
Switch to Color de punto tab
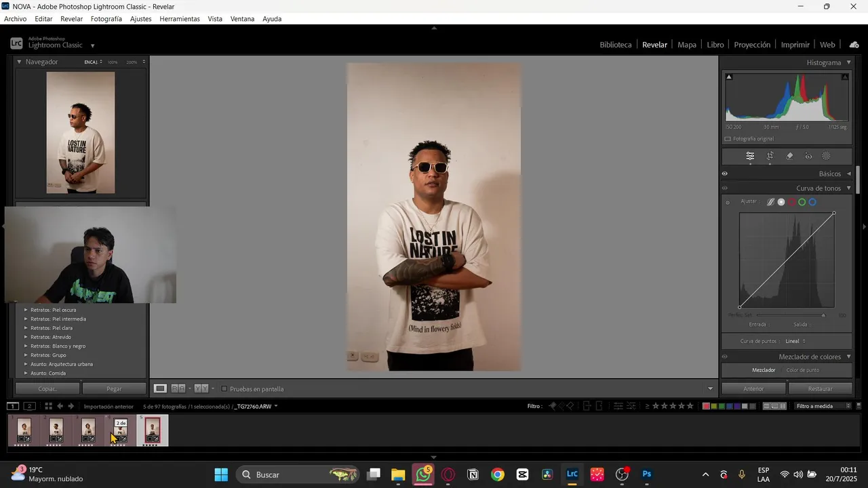coord(803,370)
